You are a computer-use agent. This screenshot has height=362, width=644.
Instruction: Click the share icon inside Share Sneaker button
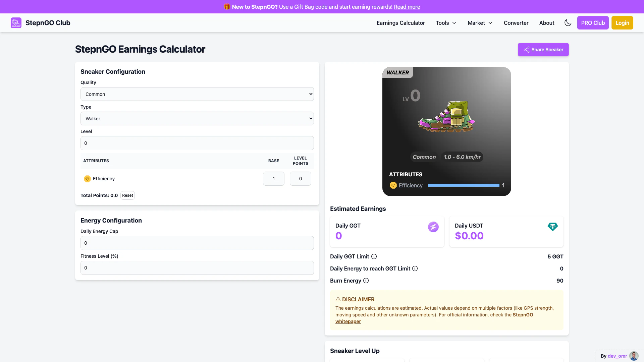coord(527,50)
